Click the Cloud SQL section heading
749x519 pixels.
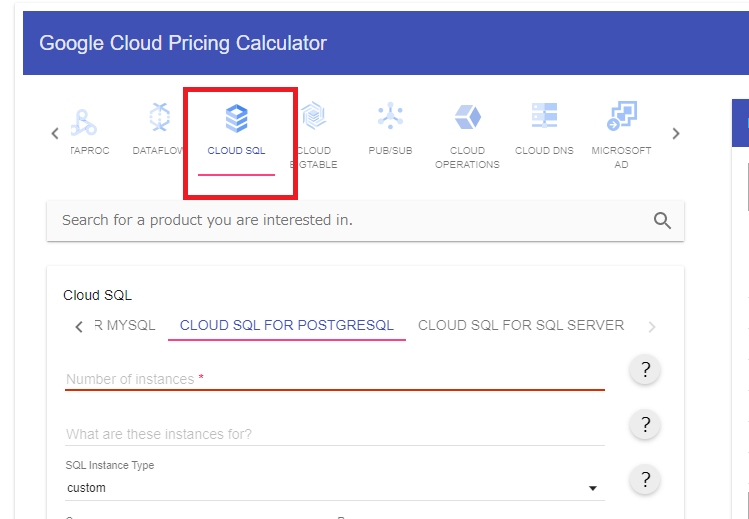(97, 295)
